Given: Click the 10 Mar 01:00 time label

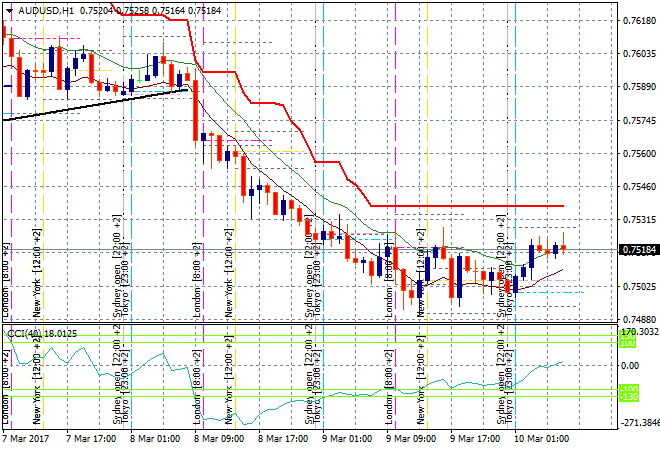Looking at the screenshot, I should point(540,438).
